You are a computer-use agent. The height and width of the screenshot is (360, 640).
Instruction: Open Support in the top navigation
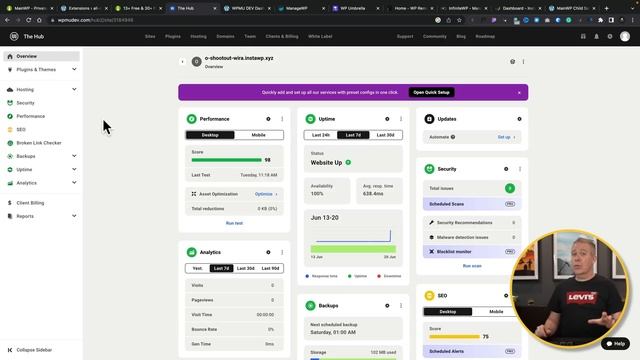405,36
